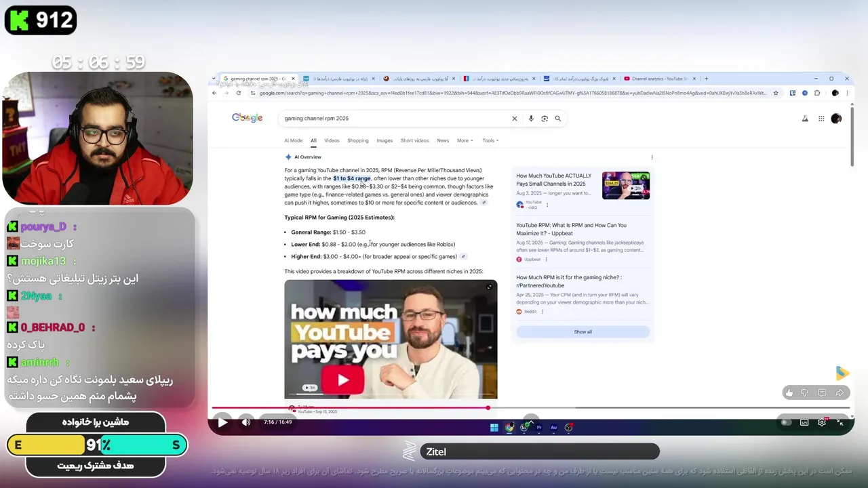Image resolution: width=868 pixels, height=488 pixels.
Task: Click the Show all sources button
Action: tap(583, 331)
